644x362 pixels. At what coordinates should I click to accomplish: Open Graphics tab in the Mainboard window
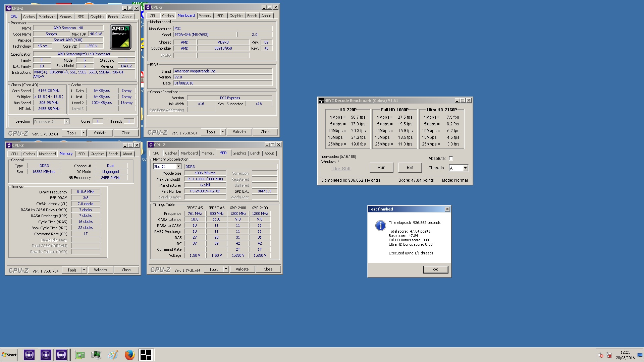click(236, 16)
